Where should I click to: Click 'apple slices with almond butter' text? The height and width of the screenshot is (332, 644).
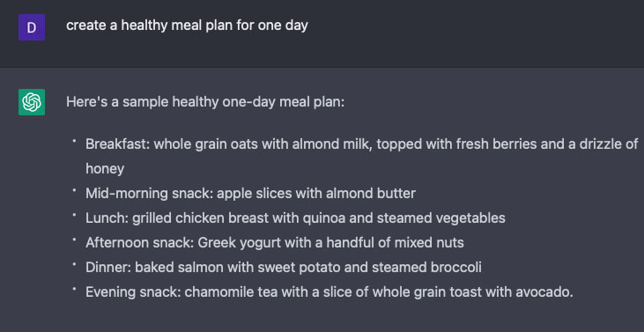coord(316,193)
